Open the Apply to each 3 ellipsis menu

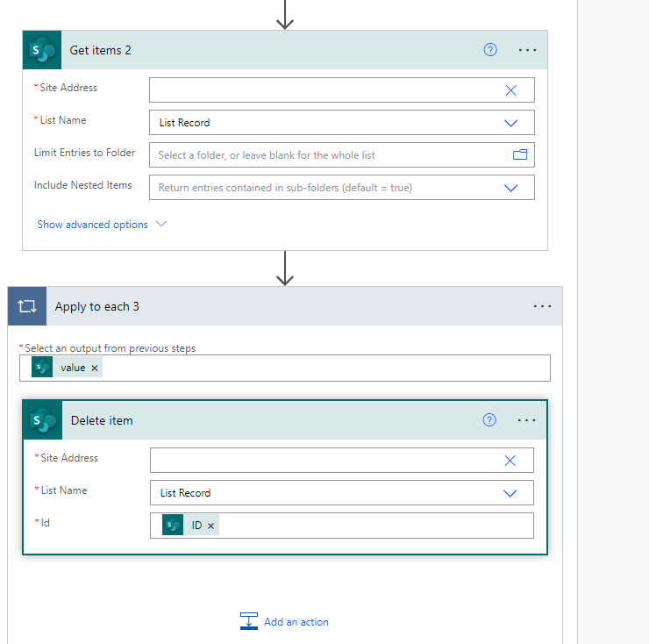(x=542, y=306)
